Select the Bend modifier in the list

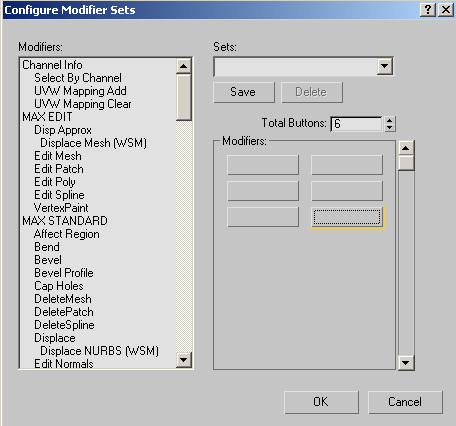point(47,247)
